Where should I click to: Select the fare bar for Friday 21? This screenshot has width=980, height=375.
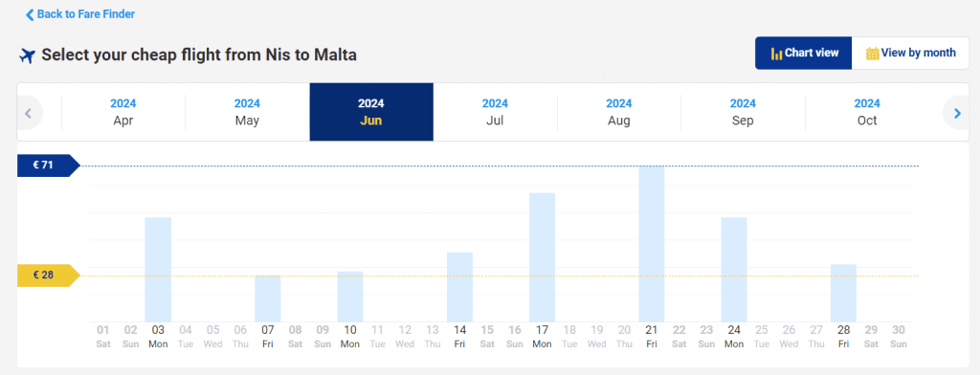651,244
